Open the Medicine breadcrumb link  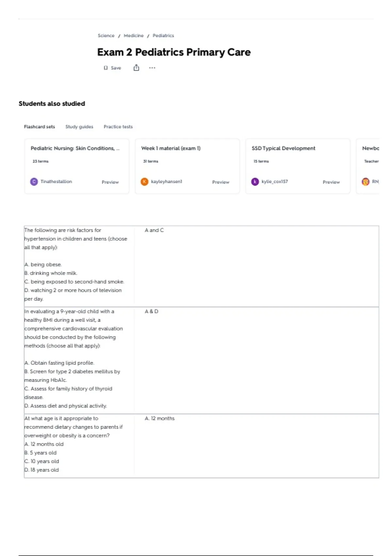[134, 35]
